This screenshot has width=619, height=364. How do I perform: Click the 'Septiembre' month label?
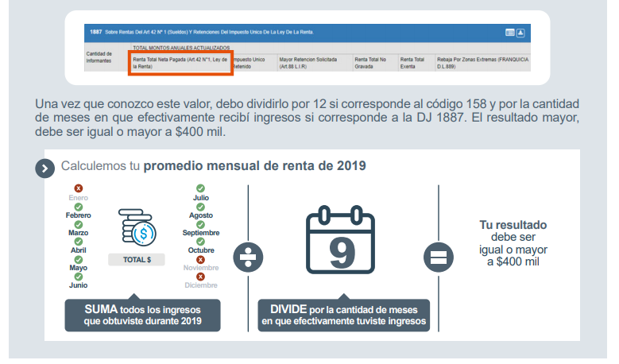[x=201, y=233]
